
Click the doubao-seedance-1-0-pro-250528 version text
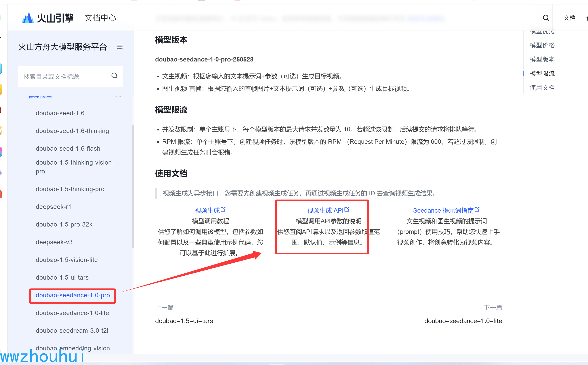click(x=204, y=59)
